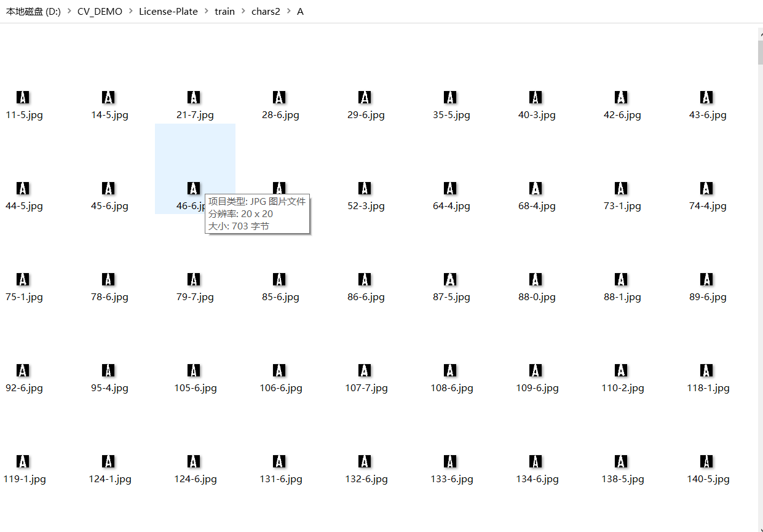Click the 95-4.jpg file name

click(109, 388)
